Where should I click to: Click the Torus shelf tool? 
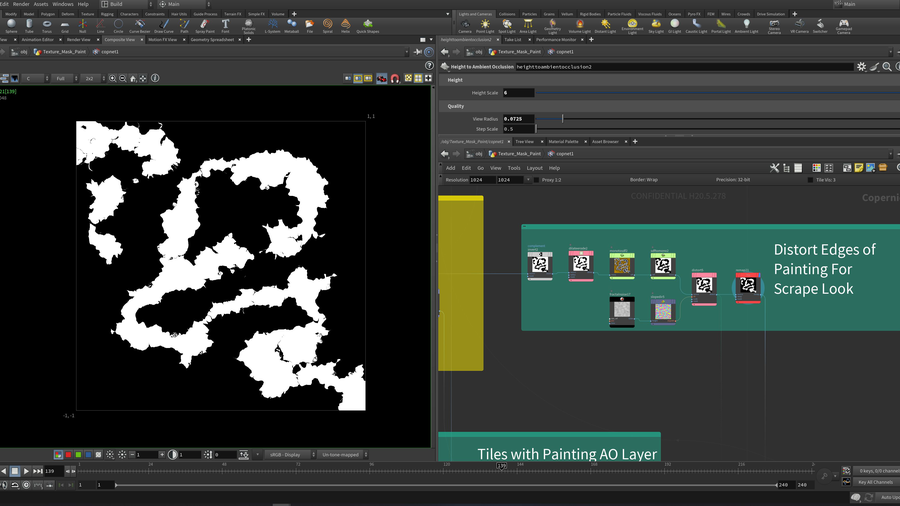click(47, 25)
